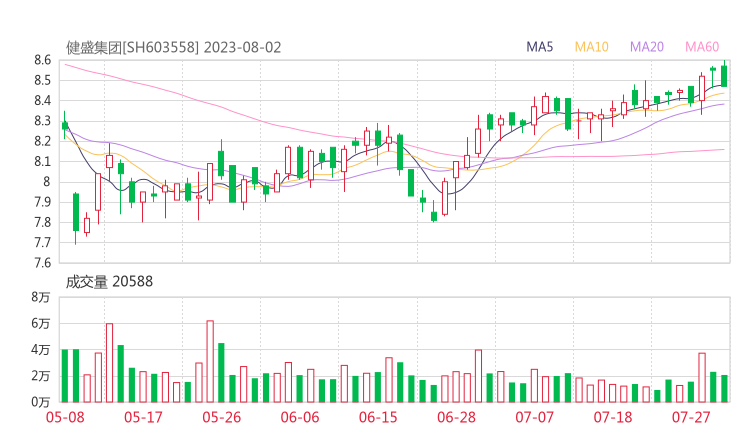This screenshot has width=740, height=440.
Task: Click the 8.1 price axis label
Action: (x=42, y=161)
